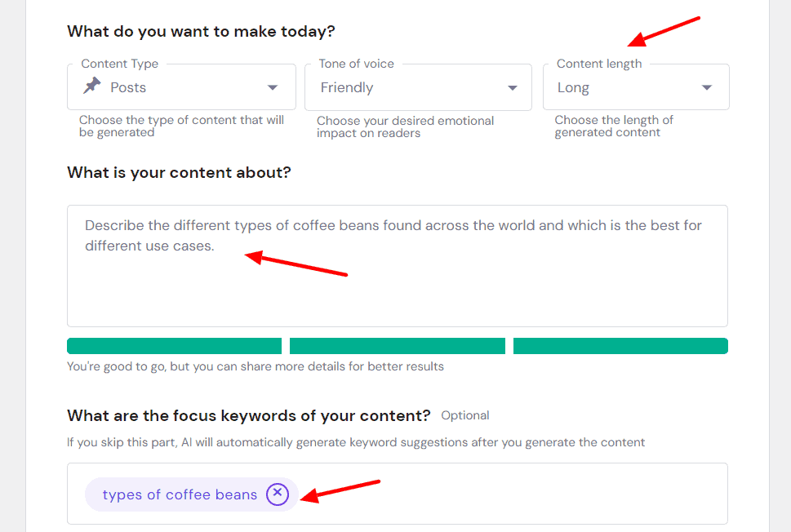Remove the 'types of coffee beans' keyword
791x532 pixels.
pos(278,494)
